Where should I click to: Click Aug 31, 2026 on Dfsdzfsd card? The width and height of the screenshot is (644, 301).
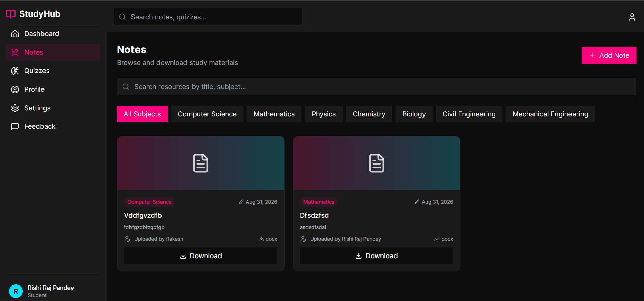[x=437, y=202]
